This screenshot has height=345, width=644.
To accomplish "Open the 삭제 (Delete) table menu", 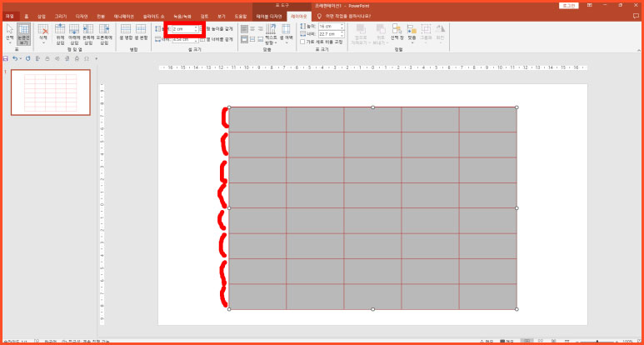I will point(42,33).
